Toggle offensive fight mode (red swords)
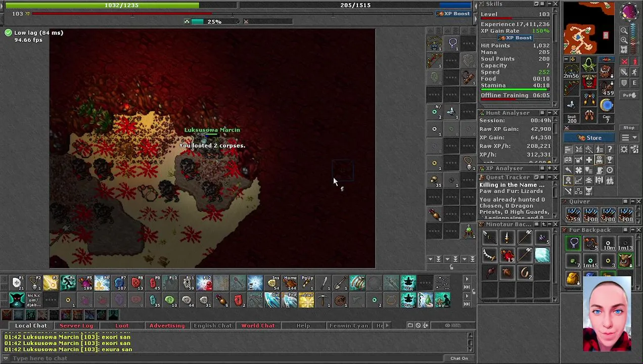Screen dimensions: 643x364 pyautogui.click(x=624, y=61)
